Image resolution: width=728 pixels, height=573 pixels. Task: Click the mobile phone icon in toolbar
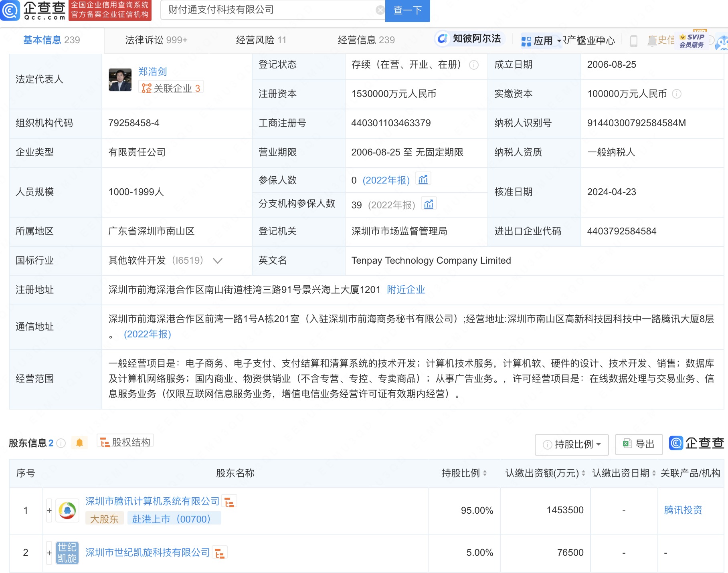(633, 41)
